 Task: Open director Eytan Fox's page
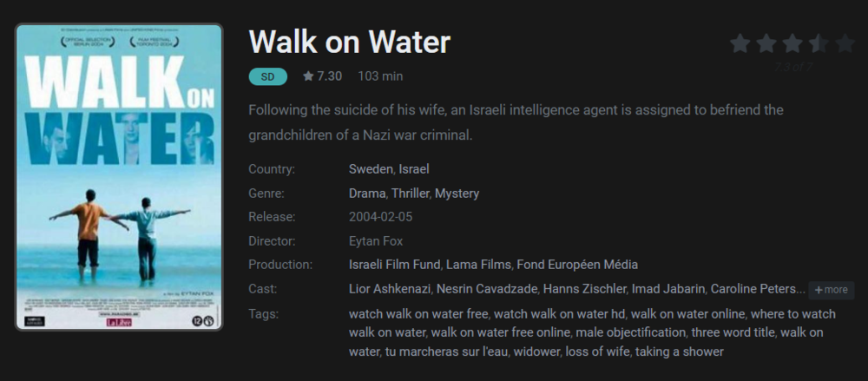pos(376,241)
